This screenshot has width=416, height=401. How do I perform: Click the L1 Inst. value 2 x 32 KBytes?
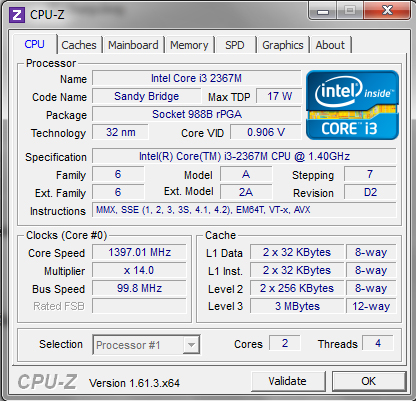tap(297, 270)
